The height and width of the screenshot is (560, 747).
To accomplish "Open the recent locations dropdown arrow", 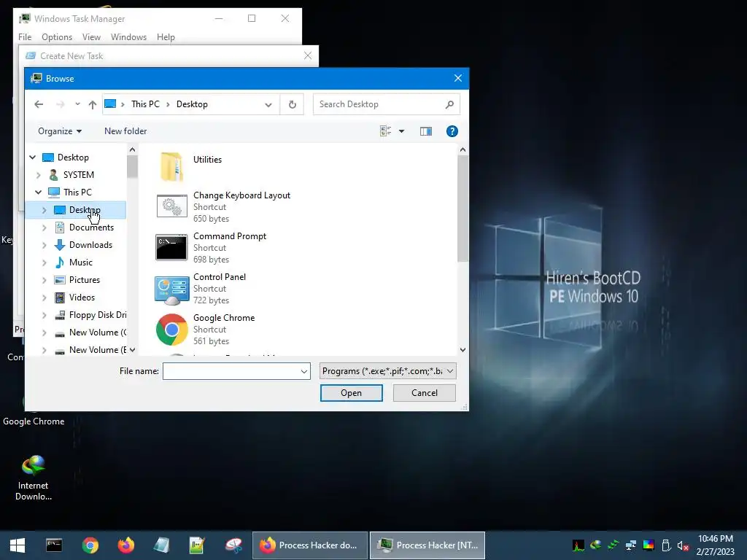I will (x=77, y=104).
